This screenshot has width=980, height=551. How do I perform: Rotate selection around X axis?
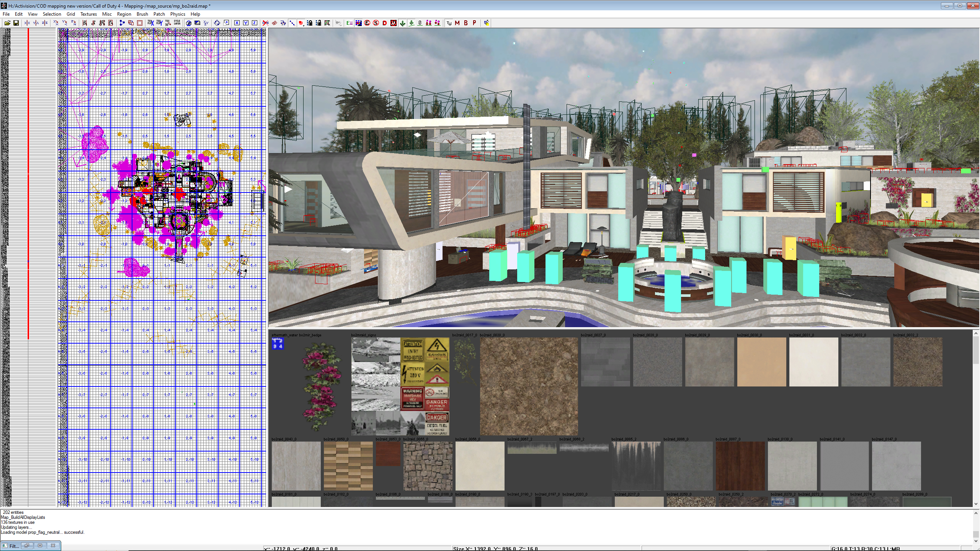[56, 23]
